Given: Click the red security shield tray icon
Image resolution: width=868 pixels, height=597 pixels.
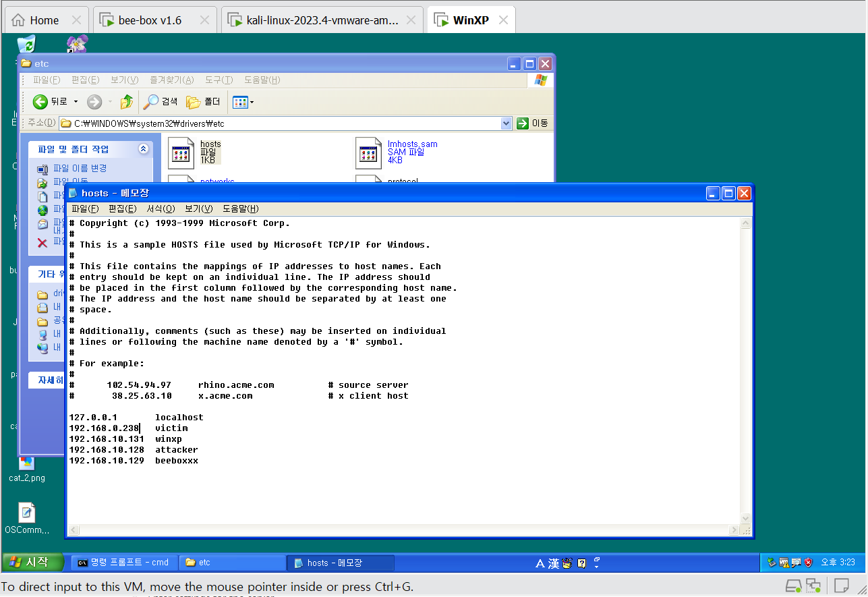Looking at the screenshot, I should pos(808,563).
